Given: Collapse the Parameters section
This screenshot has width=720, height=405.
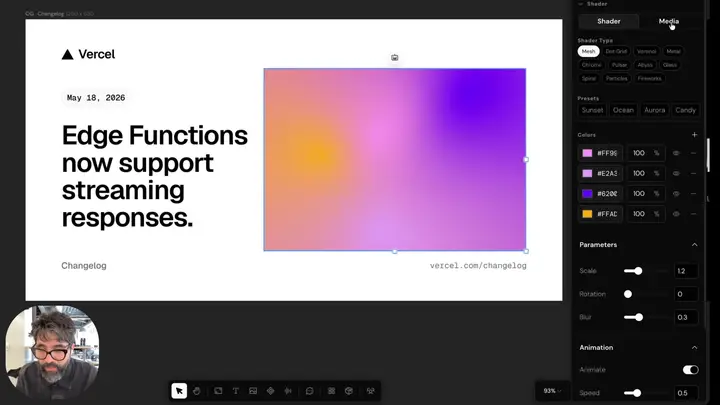Looking at the screenshot, I should point(694,245).
